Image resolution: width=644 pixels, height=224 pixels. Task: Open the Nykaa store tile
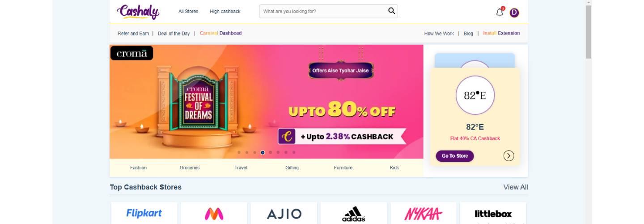424,213
